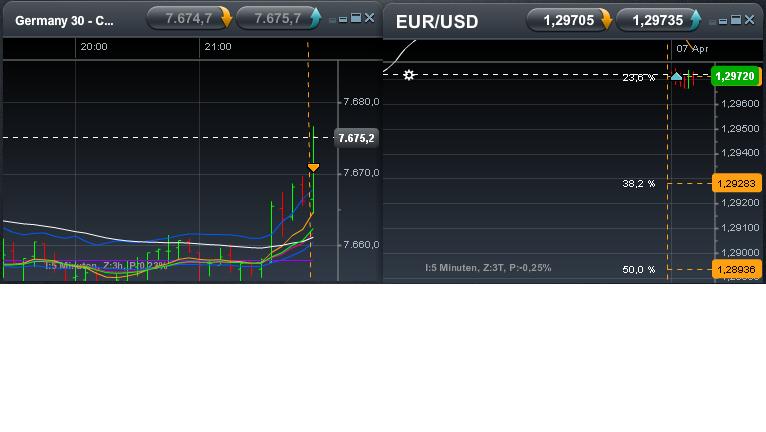Select the blue triangle marker on EUR/USD chart

point(676,76)
